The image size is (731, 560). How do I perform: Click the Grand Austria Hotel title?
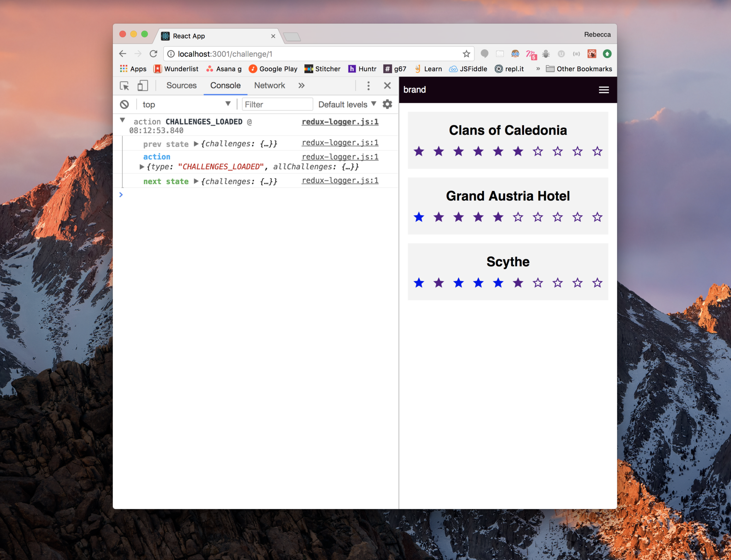508,196
